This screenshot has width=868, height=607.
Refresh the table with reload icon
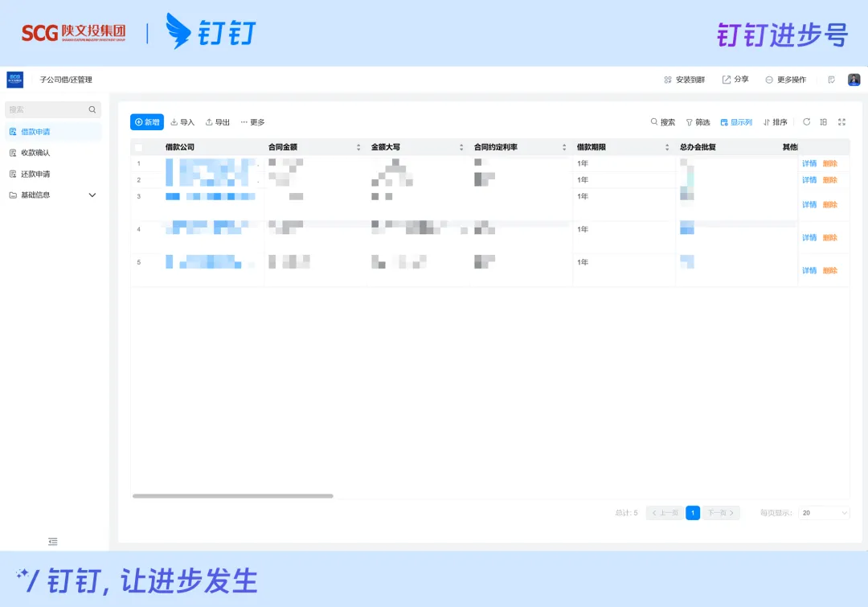point(807,122)
